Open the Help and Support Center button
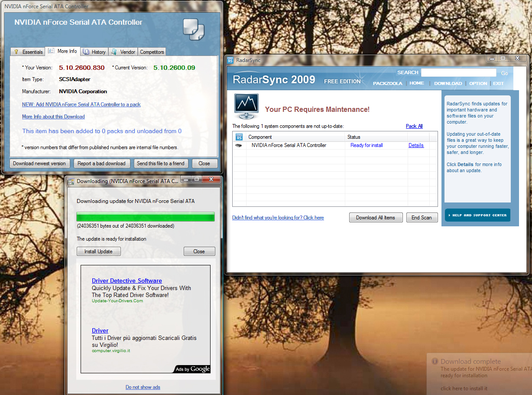The width and height of the screenshot is (532, 395). click(x=478, y=215)
